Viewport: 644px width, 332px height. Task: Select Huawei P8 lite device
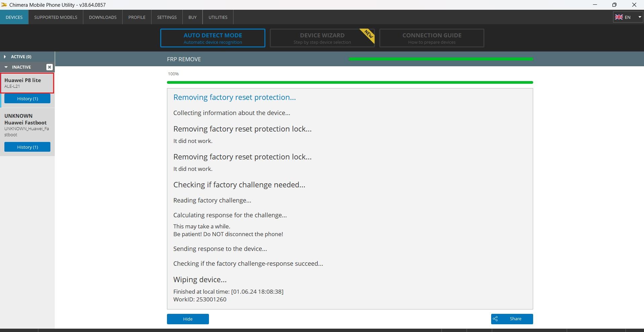pyautogui.click(x=27, y=83)
